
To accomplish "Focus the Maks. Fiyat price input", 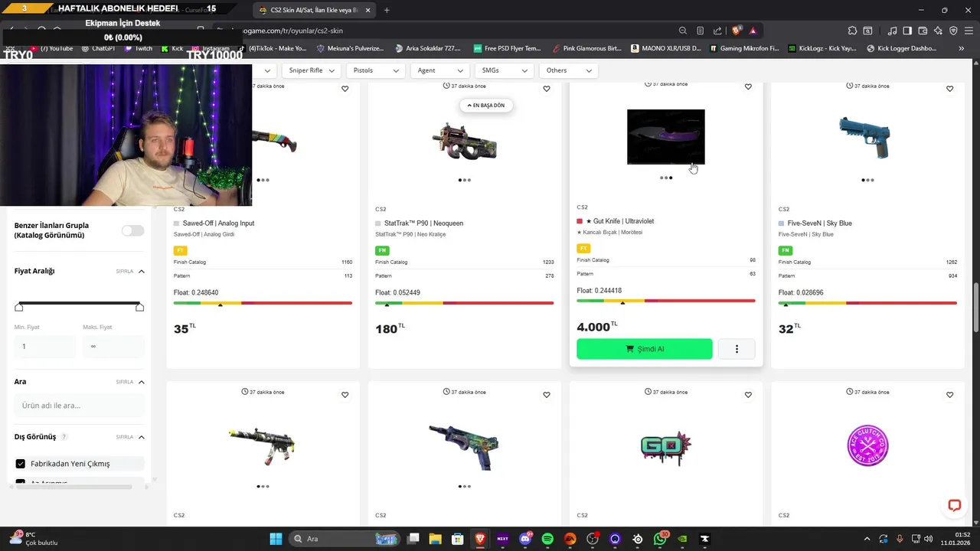I will 114,346.
